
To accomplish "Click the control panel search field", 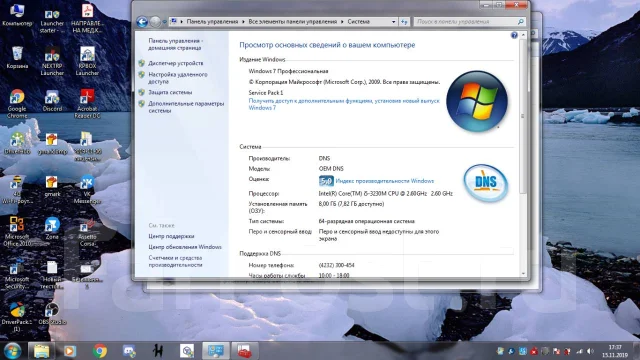I will point(469,22).
